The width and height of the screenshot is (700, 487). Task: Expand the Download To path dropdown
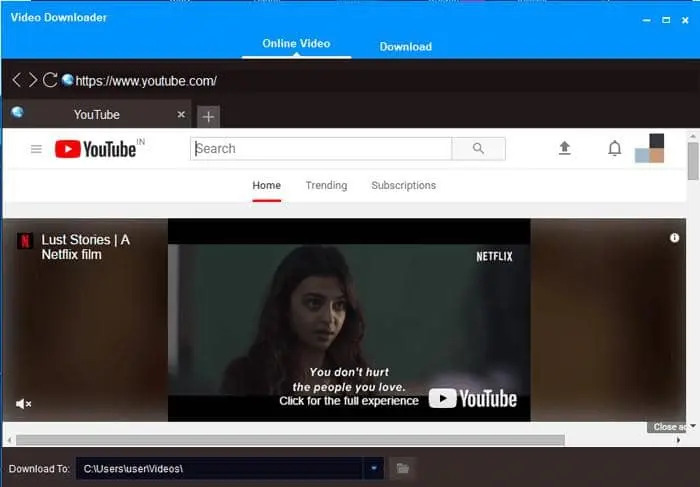pyautogui.click(x=373, y=468)
